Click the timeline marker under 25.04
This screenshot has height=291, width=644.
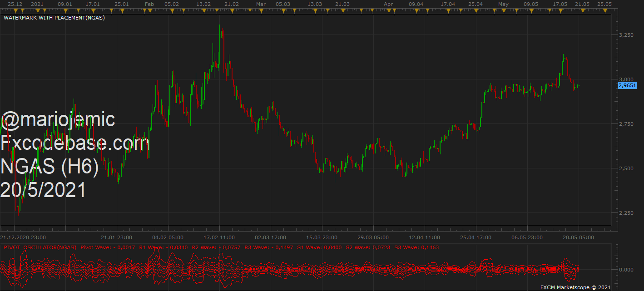(476, 10)
